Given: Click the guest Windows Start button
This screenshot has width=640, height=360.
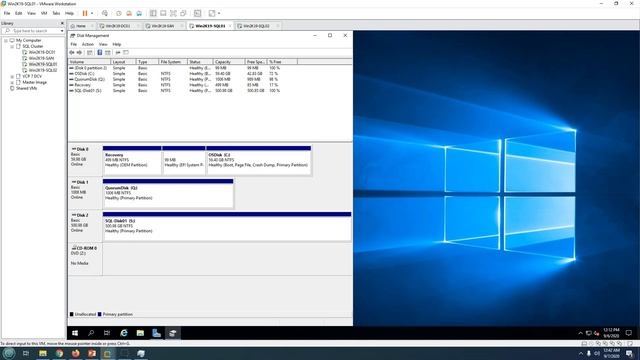Looking at the screenshot, I should click(x=75, y=333).
